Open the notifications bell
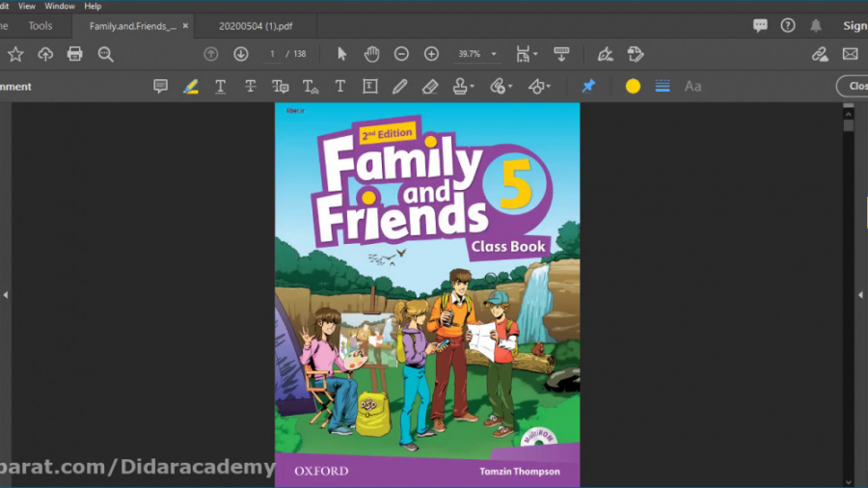Screen dimensions: 868x488 coord(816,25)
